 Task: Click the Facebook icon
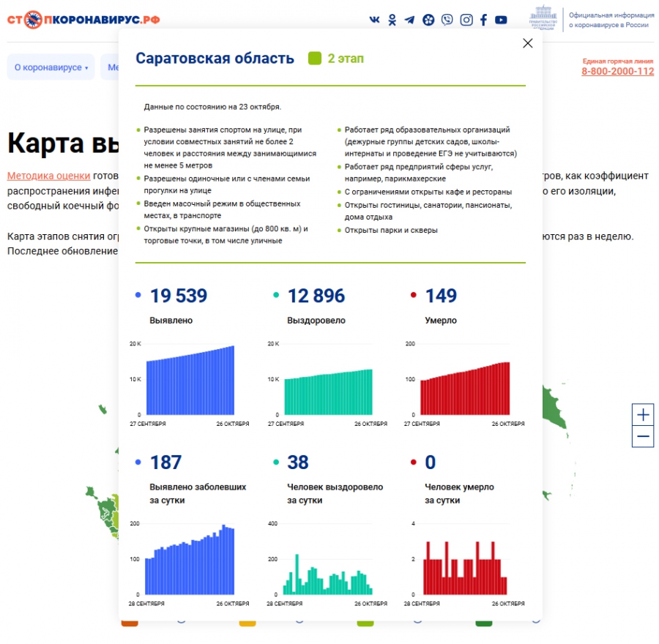[483, 20]
